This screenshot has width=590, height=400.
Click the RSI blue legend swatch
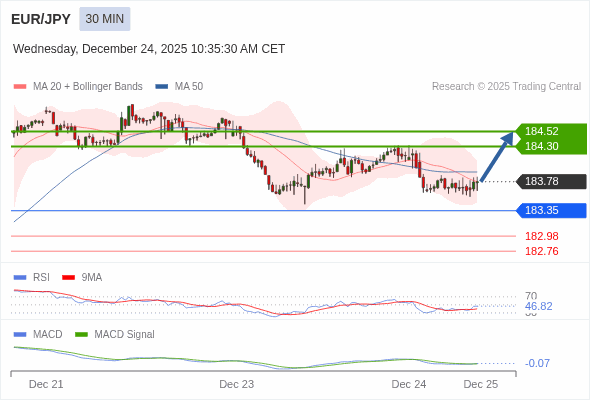20,278
